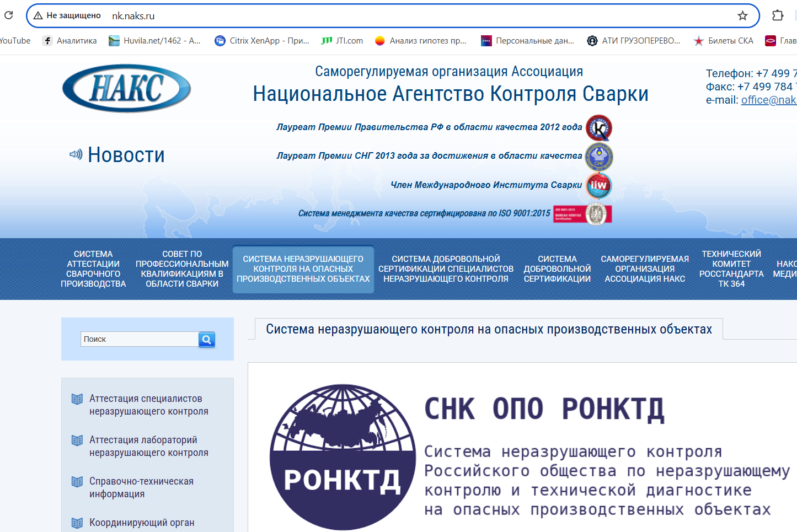This screenshot has height=532, width=797.
Task: Open Аттестация специалистов неразрушающего контроля
Action: point(148,405)
